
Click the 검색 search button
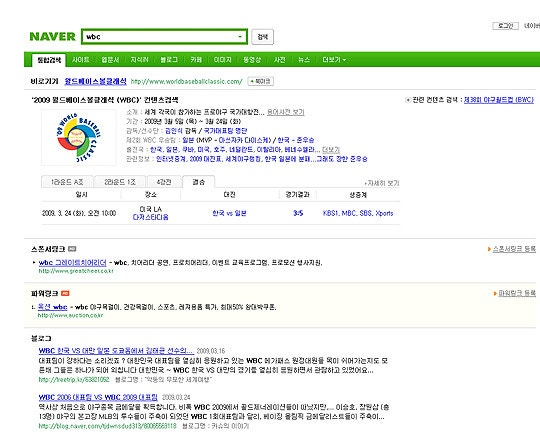pos(262,37)
